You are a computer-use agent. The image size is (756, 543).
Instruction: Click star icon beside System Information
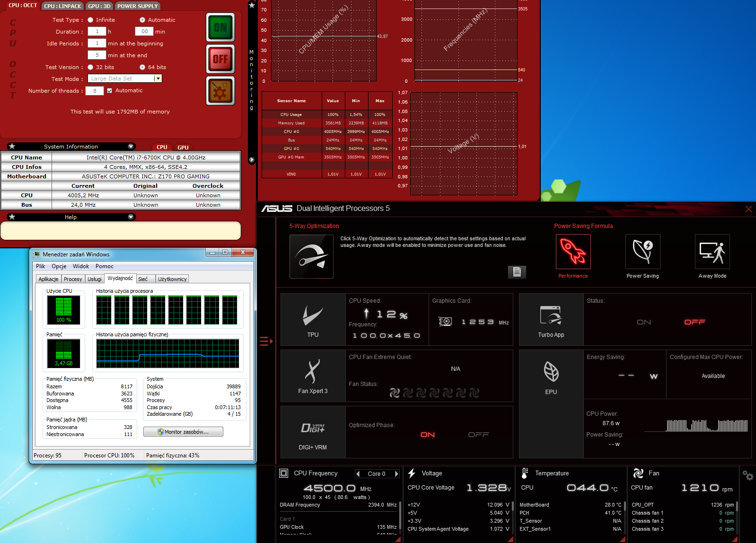coord(12,147)
